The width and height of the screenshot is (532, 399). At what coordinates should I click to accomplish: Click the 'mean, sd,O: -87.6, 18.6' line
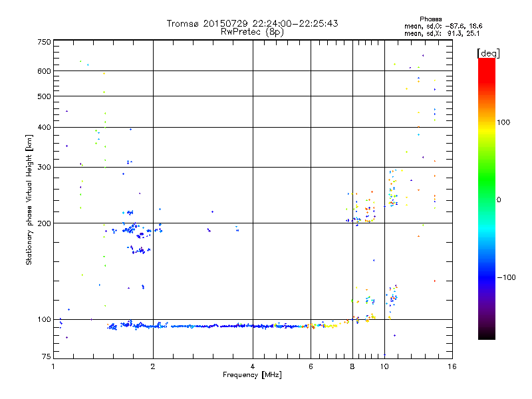(x=443, y=26)
